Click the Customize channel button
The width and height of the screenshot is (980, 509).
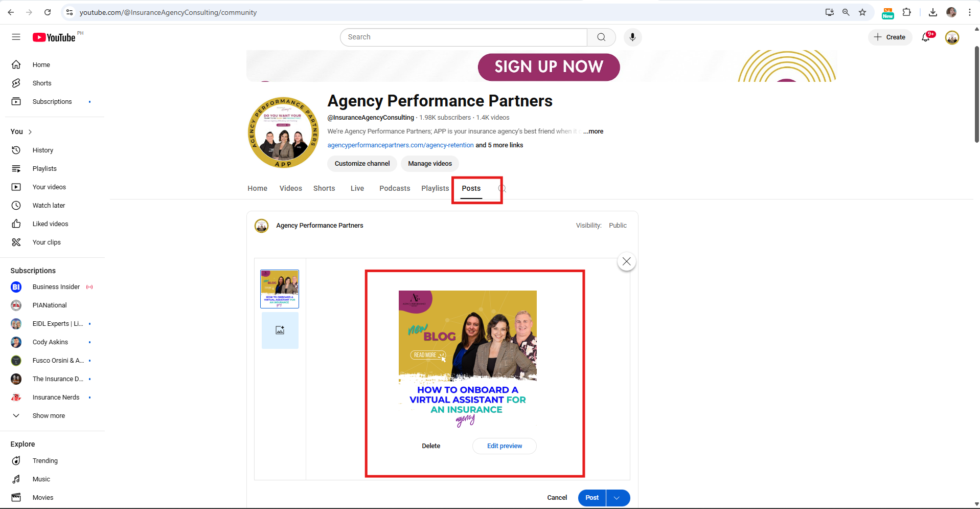click(x=362, y=164)
